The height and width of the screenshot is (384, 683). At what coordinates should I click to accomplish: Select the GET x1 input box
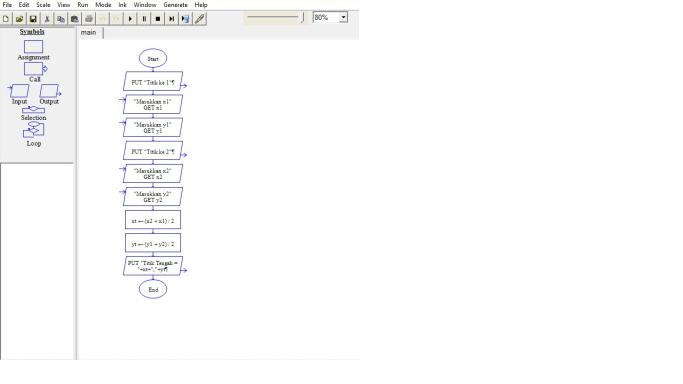point(153,104)
